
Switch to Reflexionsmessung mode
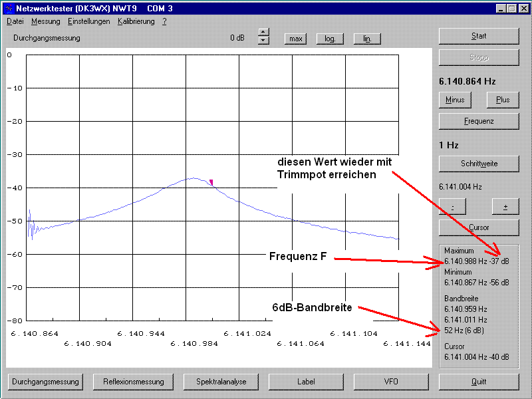pos(133,382)
